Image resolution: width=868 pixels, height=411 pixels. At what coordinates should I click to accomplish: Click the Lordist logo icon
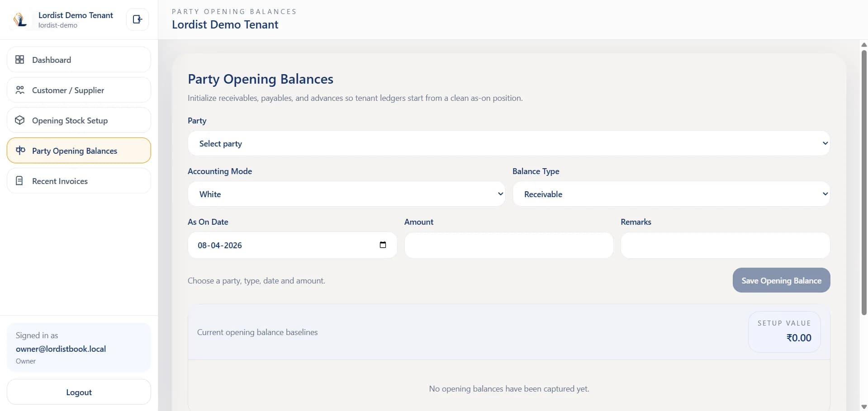click(x=20, y=19)
